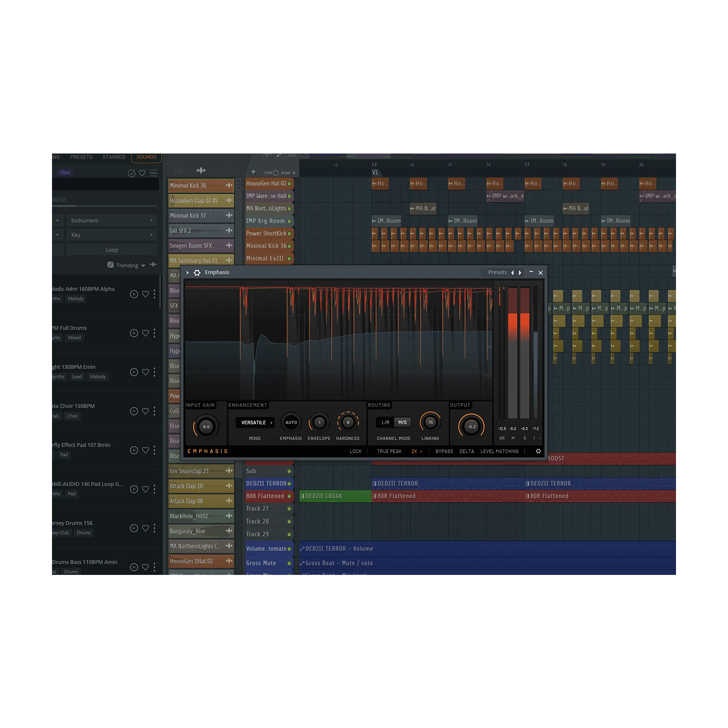
Task: Click the list view icon in browser
Action: click(154, 173)
